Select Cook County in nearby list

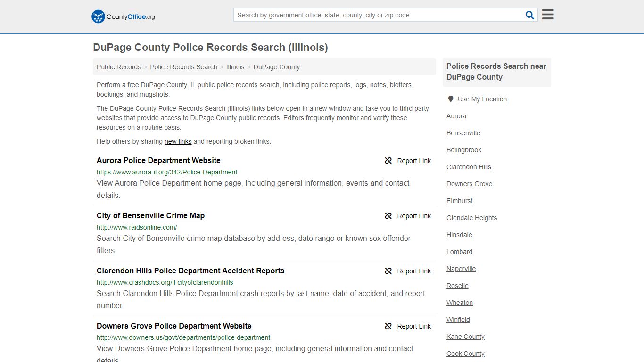(x=465, y=354)
